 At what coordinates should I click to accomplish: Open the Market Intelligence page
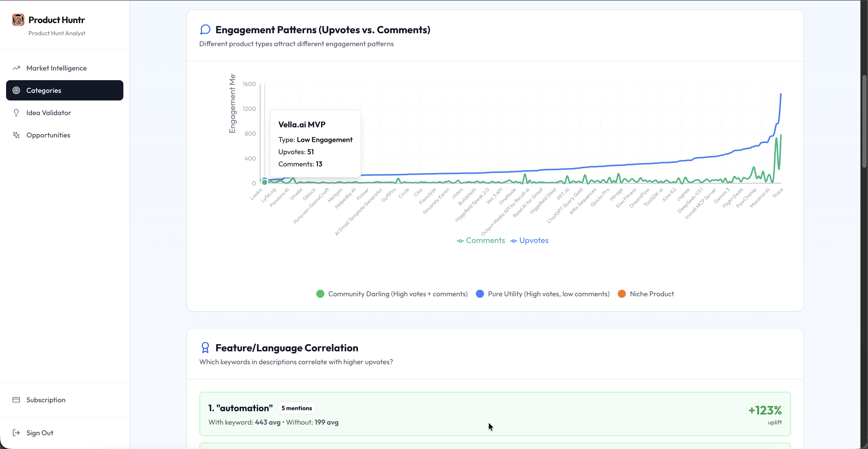pos(56,68)
